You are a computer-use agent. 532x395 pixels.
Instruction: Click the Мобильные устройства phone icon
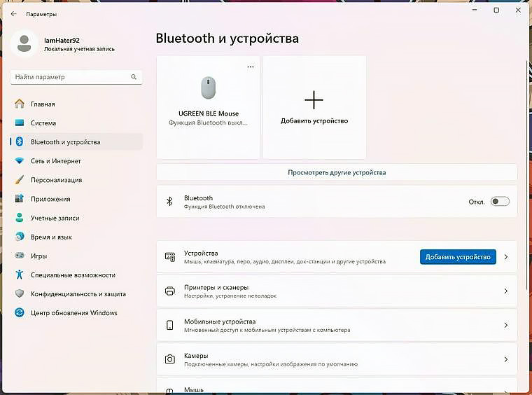tap(170, 325)
